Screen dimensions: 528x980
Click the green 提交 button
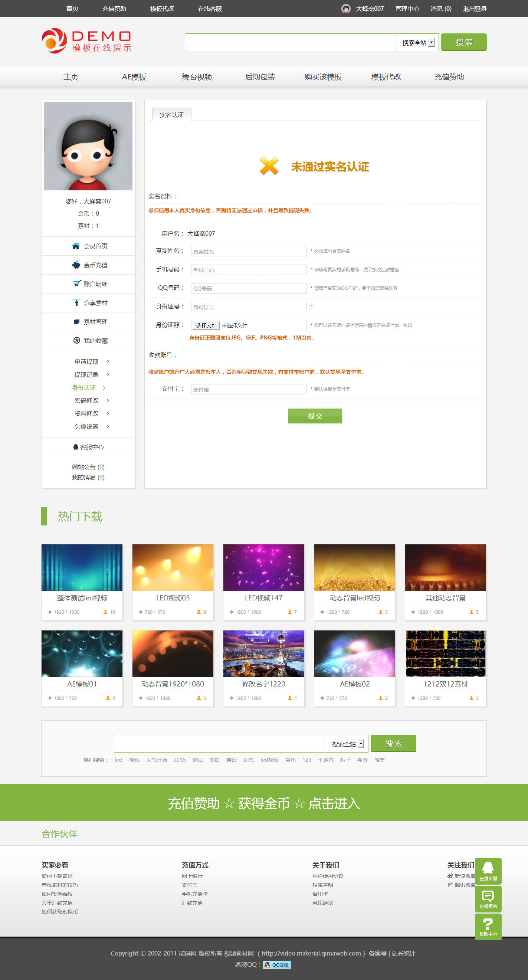[x=315, y=416]
